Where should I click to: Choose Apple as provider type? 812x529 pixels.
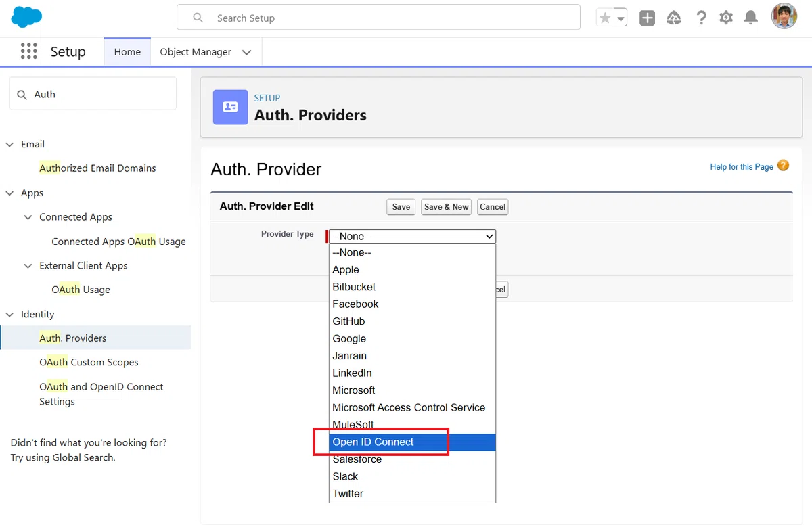click(x=413, y=269)
